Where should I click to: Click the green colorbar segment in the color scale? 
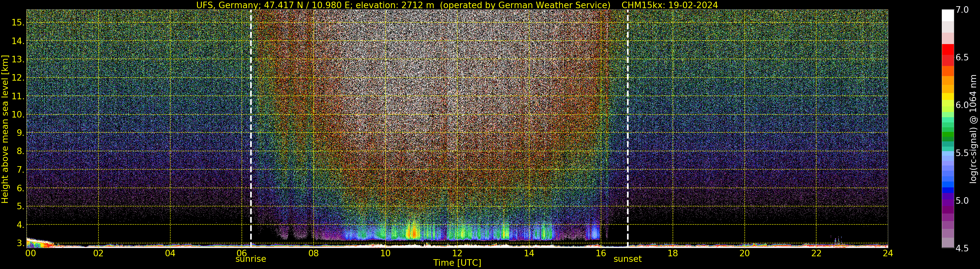948,134
